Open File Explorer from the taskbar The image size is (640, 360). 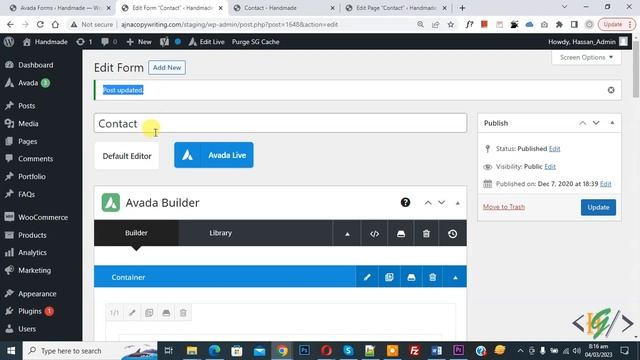tap(192, 351)
